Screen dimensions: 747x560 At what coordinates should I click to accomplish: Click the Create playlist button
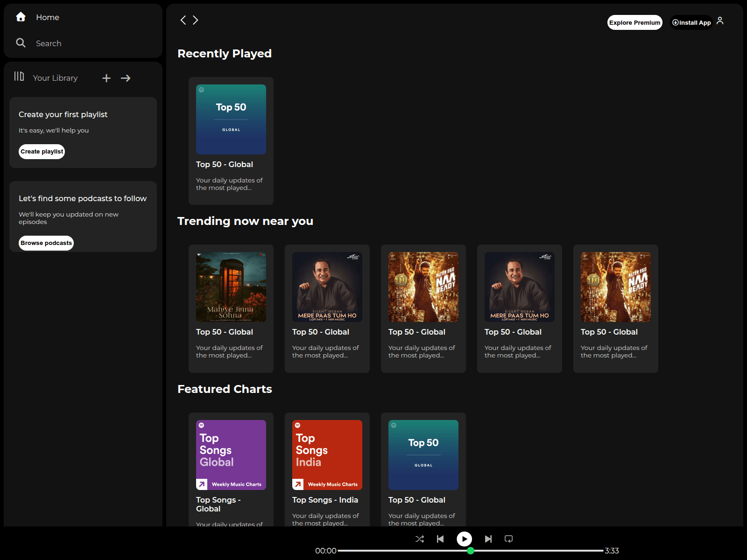tap(42, 152)
